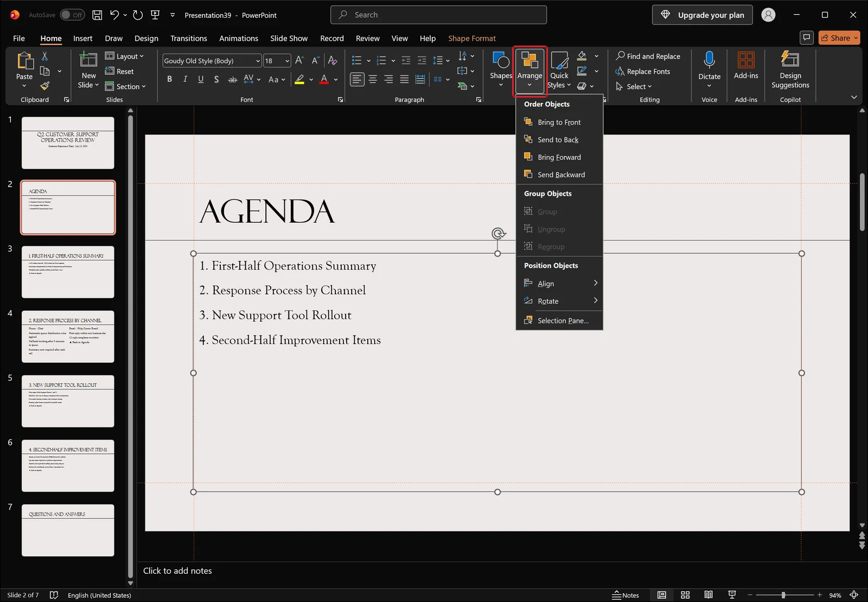Toggle Text Shadow
868x602 pixels.
pos(216,79)
